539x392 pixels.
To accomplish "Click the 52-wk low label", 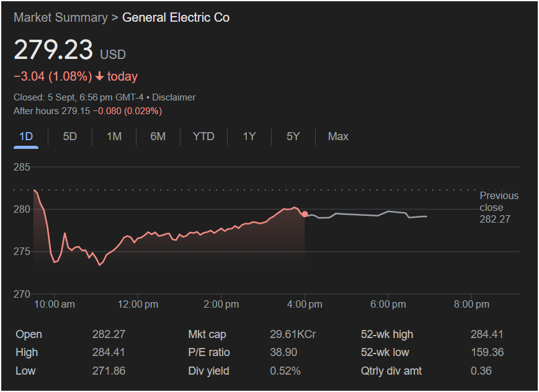I will (385, 352).
